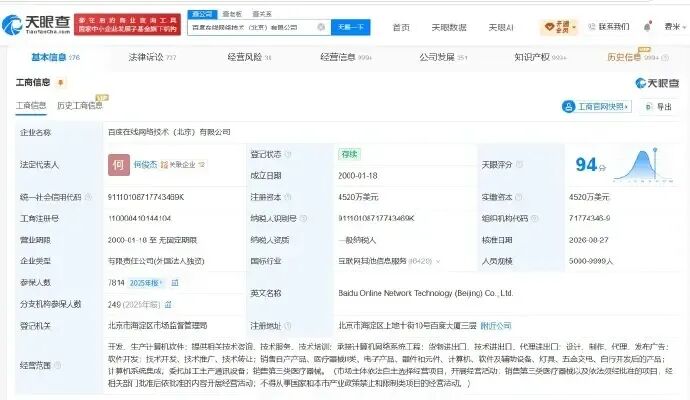The image size is (690, 400).
Task: Open the user account dropdown 香米
Action: (x=675, y=27)
